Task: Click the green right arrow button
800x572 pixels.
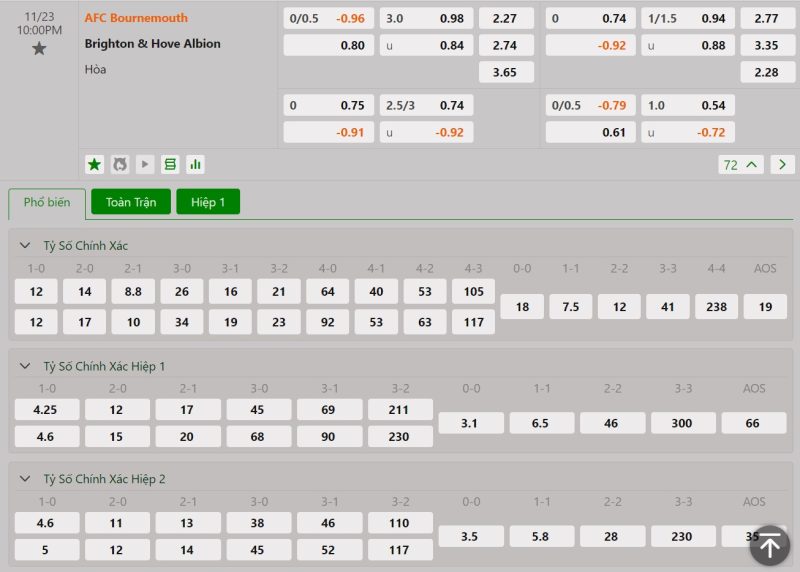Action: (782, 165)
